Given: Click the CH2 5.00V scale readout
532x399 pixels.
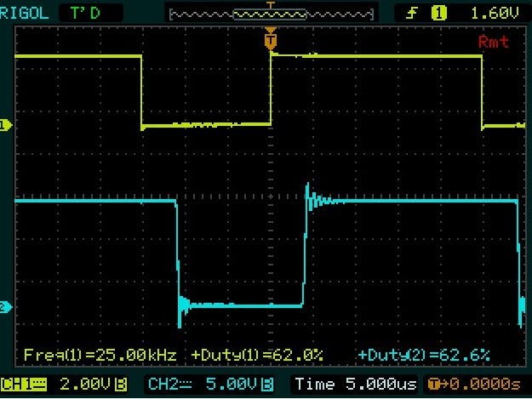Looking at the screenshot, I should [231, 385].
